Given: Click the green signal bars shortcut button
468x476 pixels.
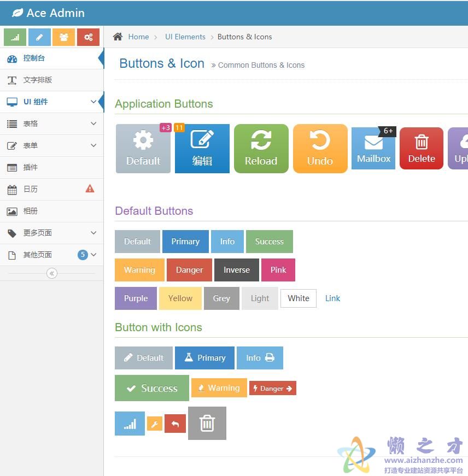Looking at the screenshot, I should [15, 37].
